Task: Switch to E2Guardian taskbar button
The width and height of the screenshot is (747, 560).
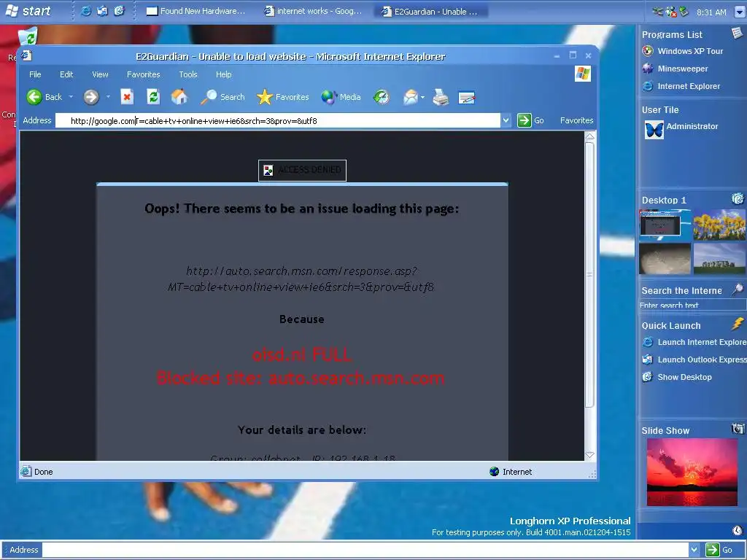Action: coord(430,11)
